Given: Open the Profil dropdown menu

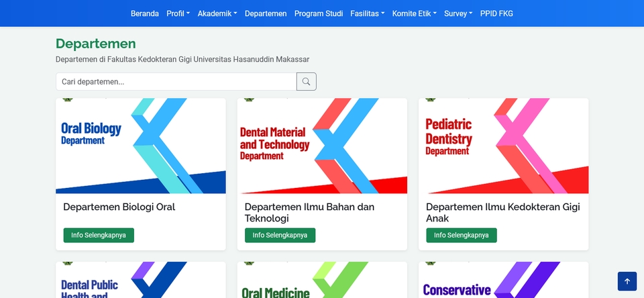Looking at the screenshot, I should pyautogui.click(x=178, y=13).
